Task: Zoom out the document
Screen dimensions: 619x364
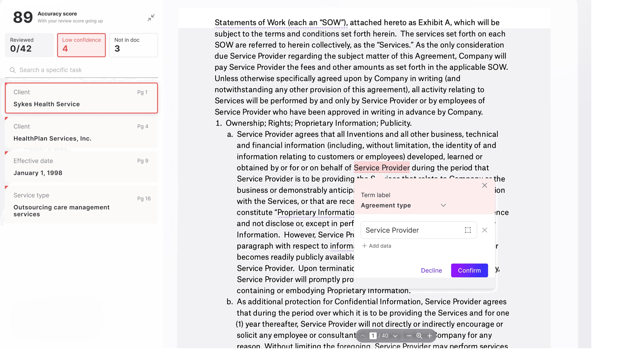Action: [409, 336]
